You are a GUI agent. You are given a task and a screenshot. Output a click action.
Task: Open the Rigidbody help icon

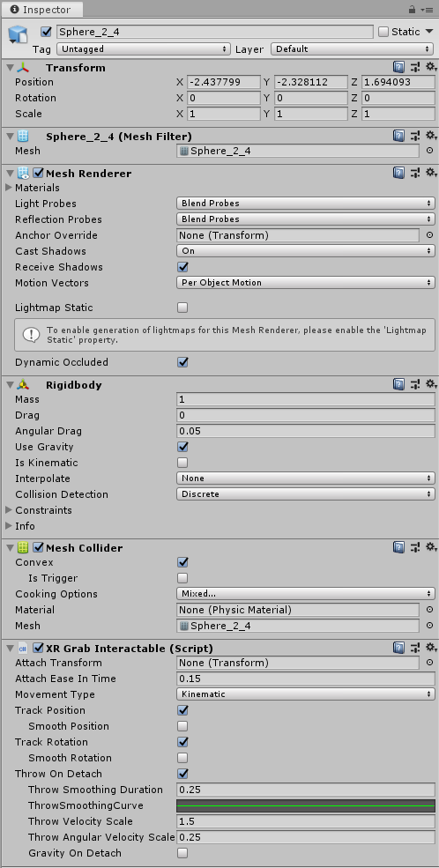(x=398, y=384)
